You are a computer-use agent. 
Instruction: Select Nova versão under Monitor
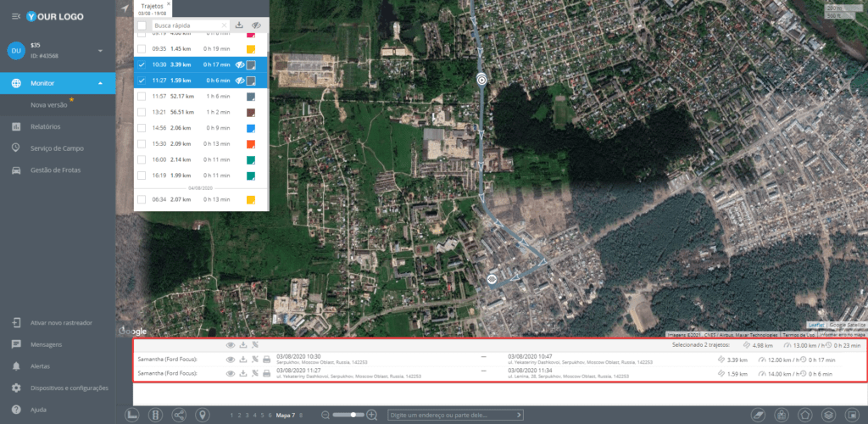[48, 104]
